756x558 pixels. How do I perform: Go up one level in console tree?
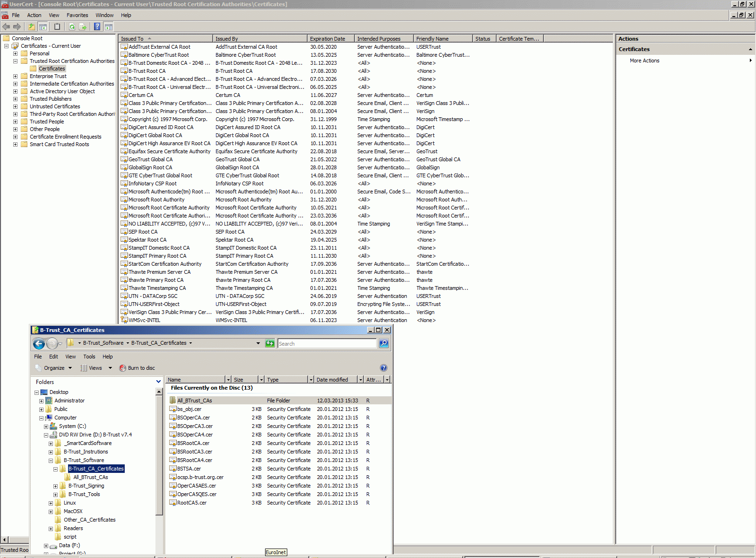tap(32, 27)
